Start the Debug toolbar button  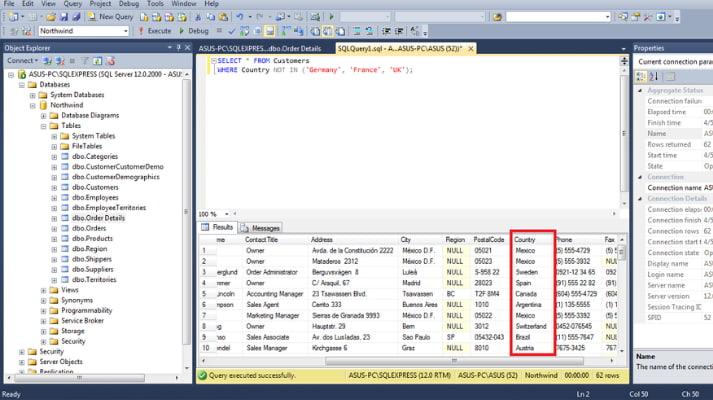point(194,31)
